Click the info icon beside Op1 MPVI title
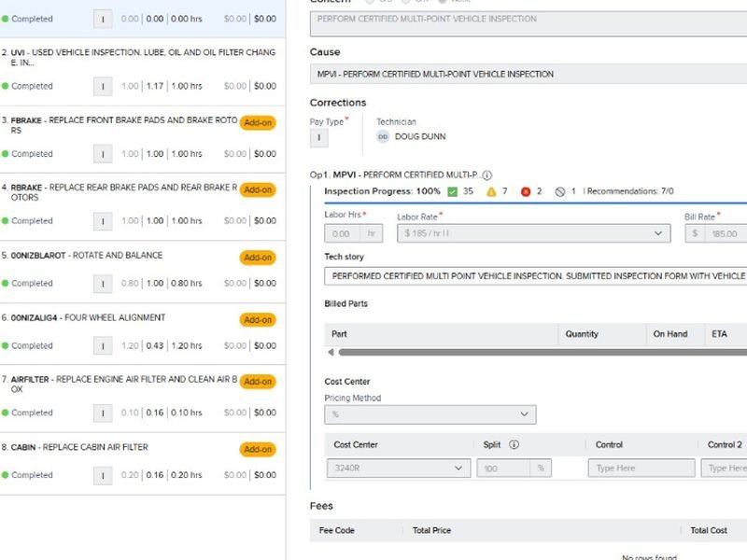Screen dimensions: 747x560 pos(487,175)
